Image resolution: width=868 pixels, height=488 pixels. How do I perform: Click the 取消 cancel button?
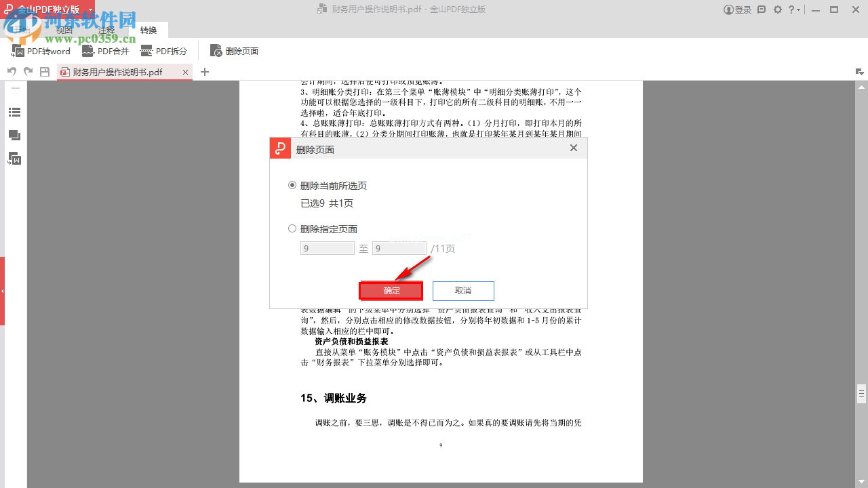click(463, 291)
